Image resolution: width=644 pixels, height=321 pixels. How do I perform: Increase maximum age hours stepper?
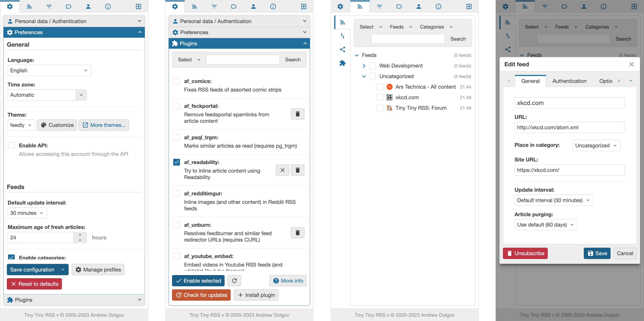click(80, 235)
